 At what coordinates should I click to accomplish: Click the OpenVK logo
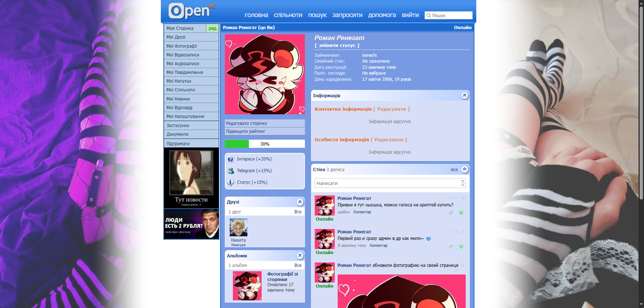(x=192, y=11)
